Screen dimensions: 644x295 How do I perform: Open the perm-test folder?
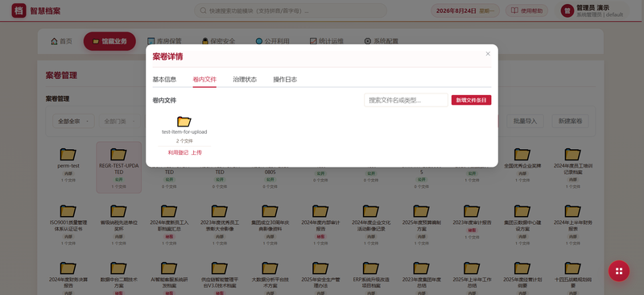tap(68, 154)
